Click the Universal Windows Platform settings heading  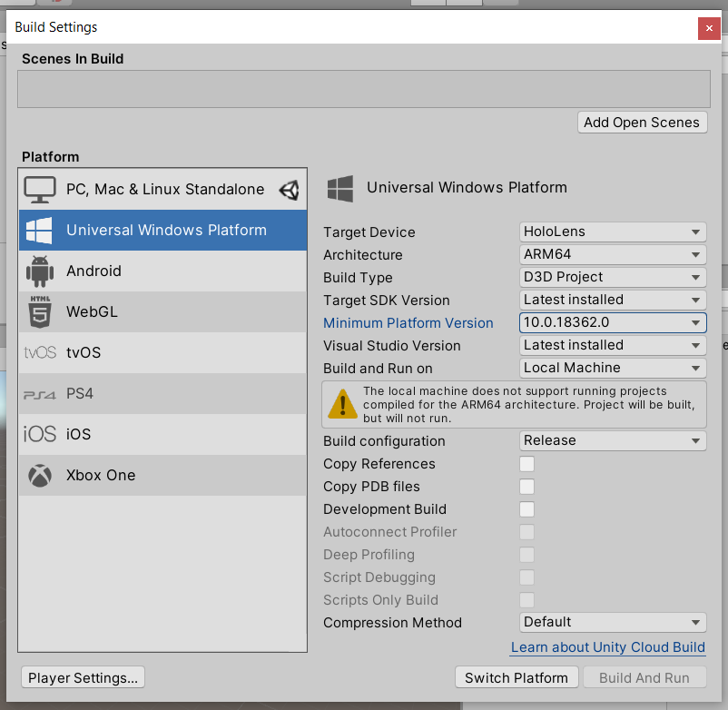tap(467, 188)
